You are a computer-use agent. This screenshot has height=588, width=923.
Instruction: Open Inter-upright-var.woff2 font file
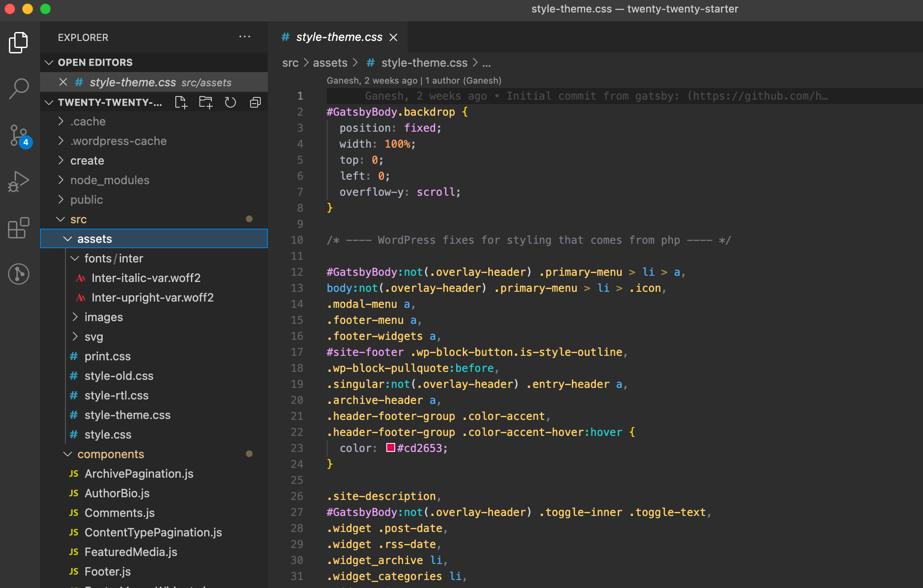(154, 298)
